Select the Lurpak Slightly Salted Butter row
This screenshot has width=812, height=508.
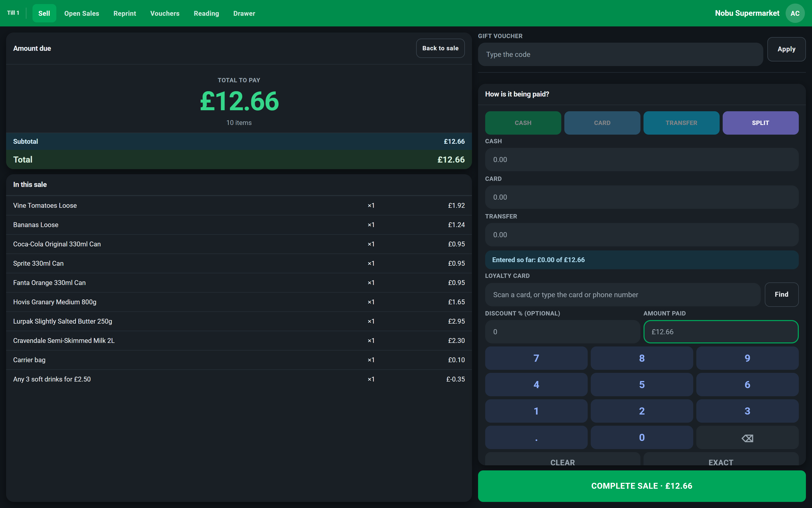pos(239,322)
